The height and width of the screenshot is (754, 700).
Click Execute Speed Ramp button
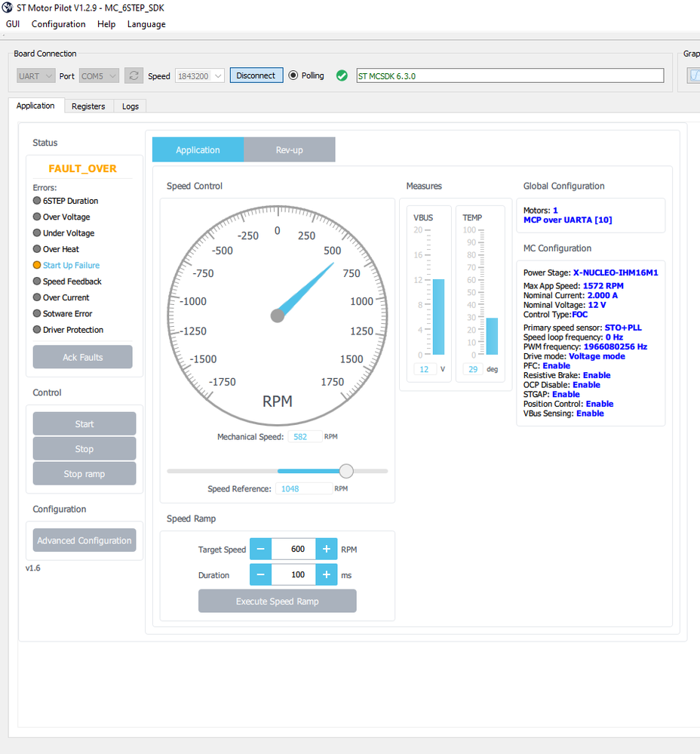coord(278,601)
